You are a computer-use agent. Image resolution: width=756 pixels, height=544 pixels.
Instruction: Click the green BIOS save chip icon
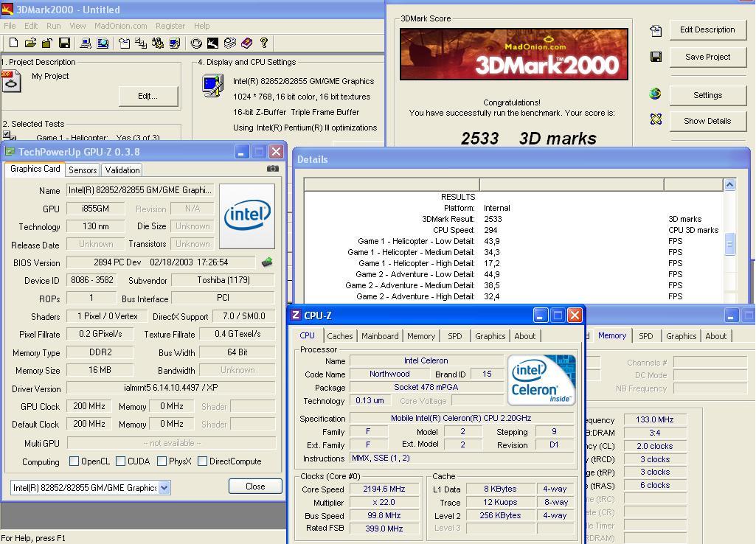(x=266, y=262)
